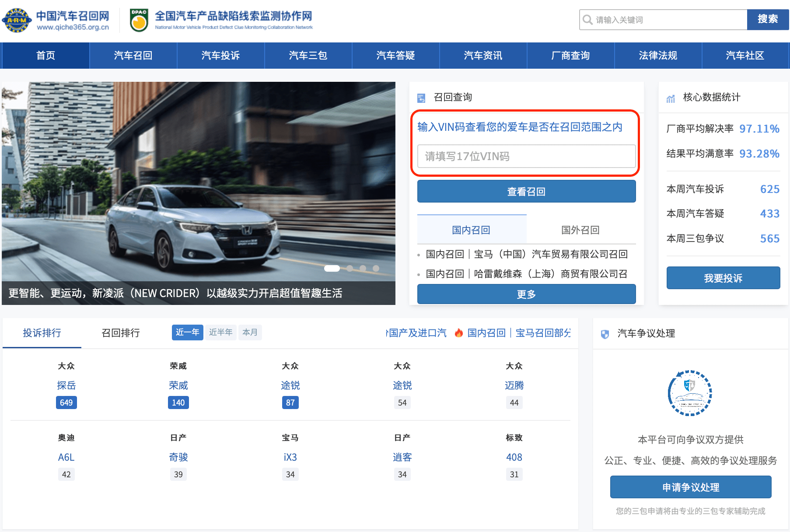The height and width of the screenshot is (532, 790).
Task: Switch to the 国外召回 tab
Action: pos(580,230)
